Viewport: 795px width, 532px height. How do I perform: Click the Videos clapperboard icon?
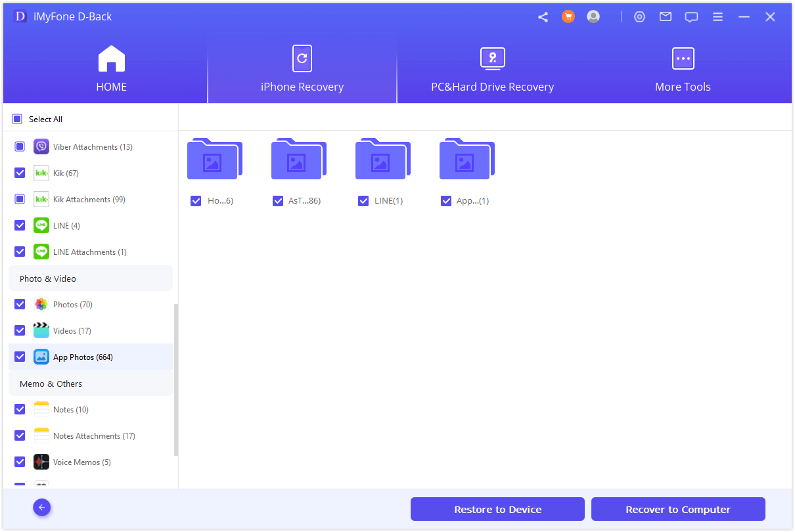point(41,330)
